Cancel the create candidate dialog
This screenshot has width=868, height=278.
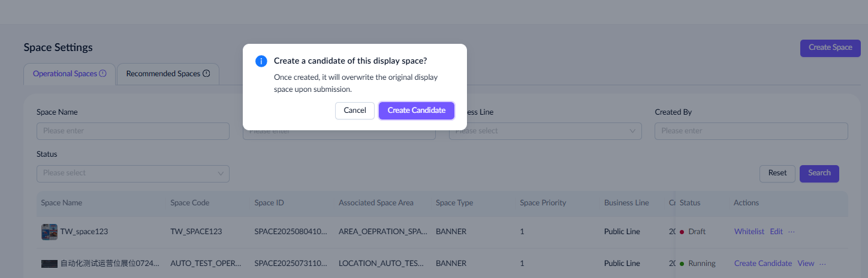[x=355, y=110]
